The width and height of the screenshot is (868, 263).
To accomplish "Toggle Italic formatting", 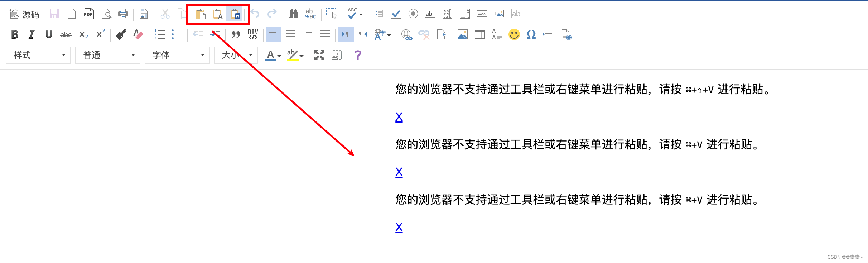I will click(x=32, y=34).
